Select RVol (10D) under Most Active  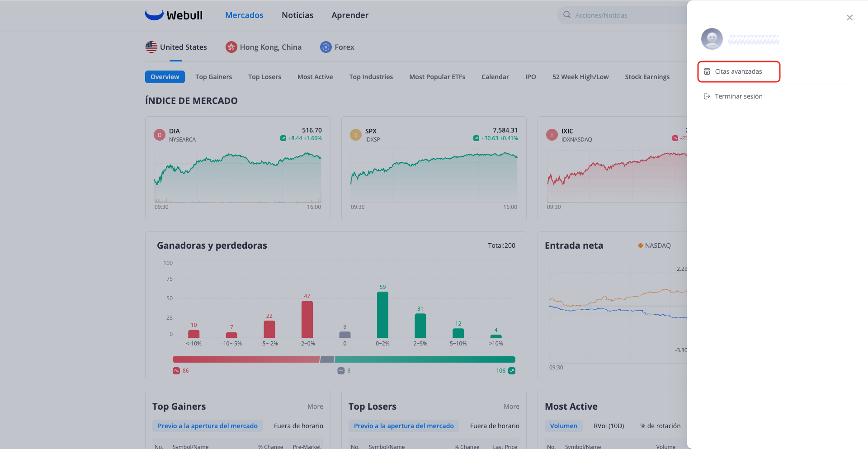(x=609, y=426)
